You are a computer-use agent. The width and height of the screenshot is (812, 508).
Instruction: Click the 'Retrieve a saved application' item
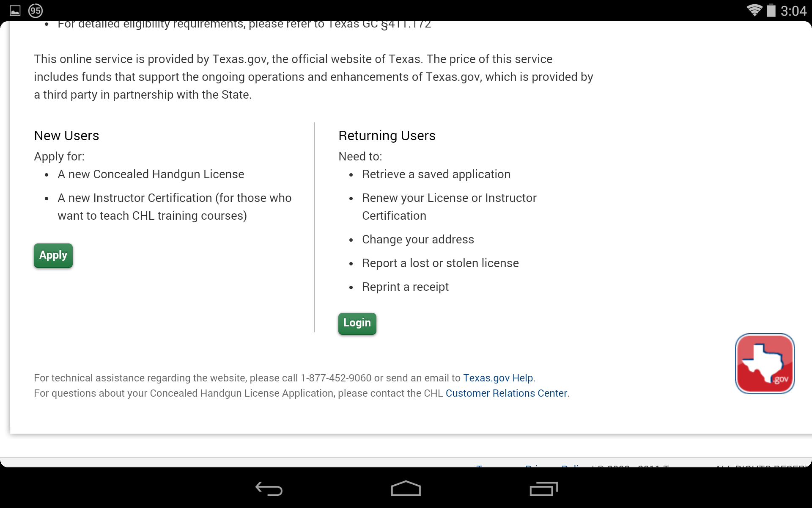[x=436, y=174]
